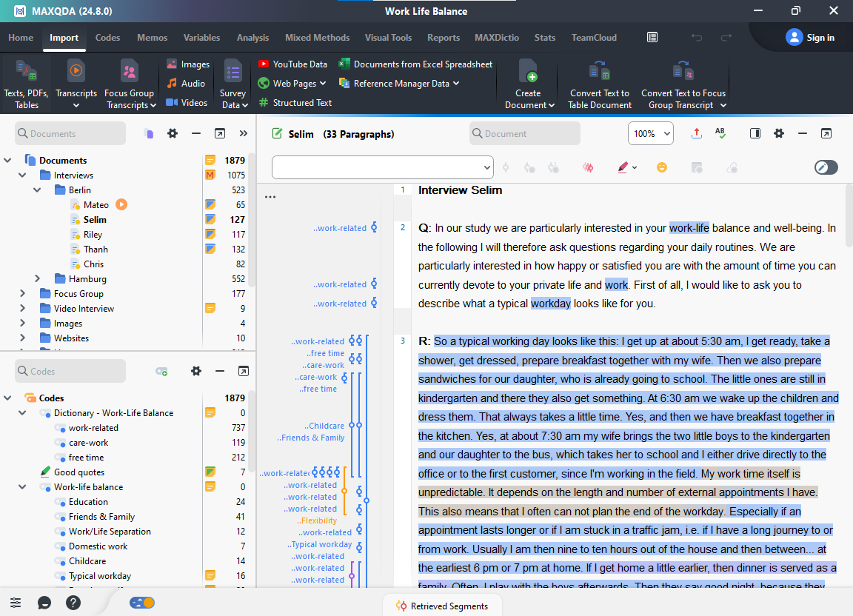
Task: Open Documents panel settings gear
Action: pyautogui.click(x=173, y=133)
